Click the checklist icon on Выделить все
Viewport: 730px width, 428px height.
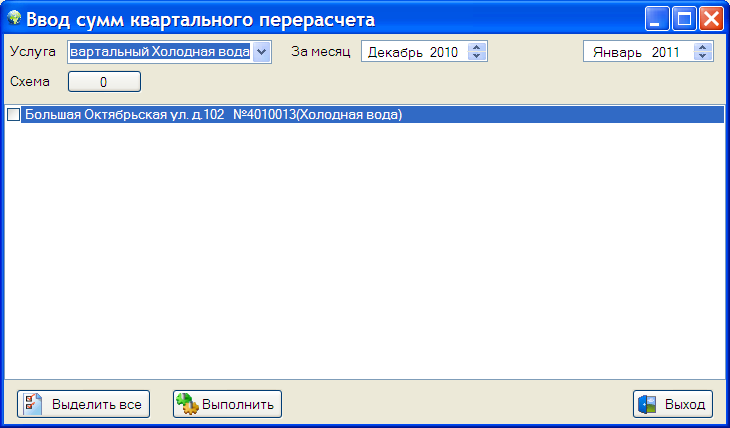tap(33, 404)
